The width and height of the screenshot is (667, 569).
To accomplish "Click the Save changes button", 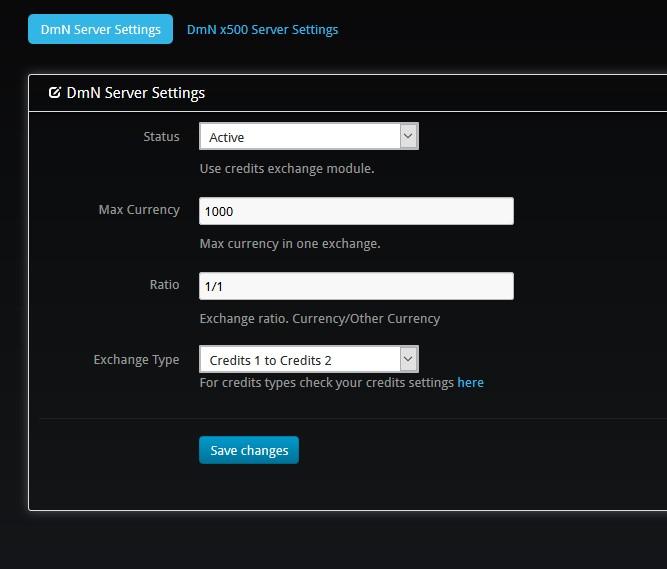I will (x=249, y=450).
